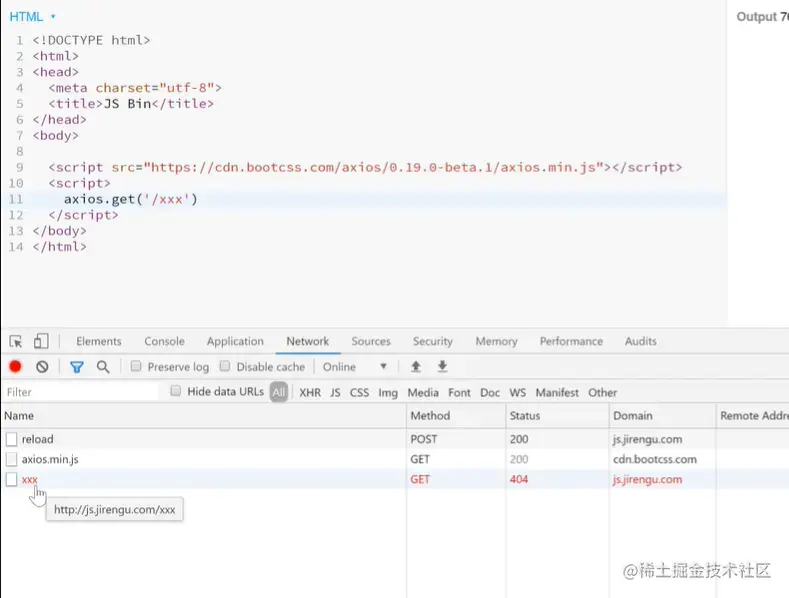
Task: Select the Network tab
Action: (x=307, y=341)
